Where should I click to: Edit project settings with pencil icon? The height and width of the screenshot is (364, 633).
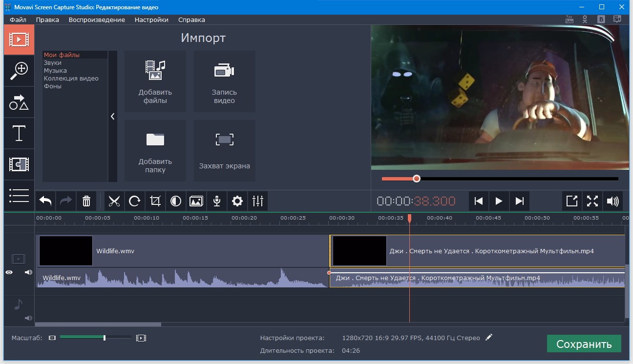pyautogui.click(x=489, y=337)
